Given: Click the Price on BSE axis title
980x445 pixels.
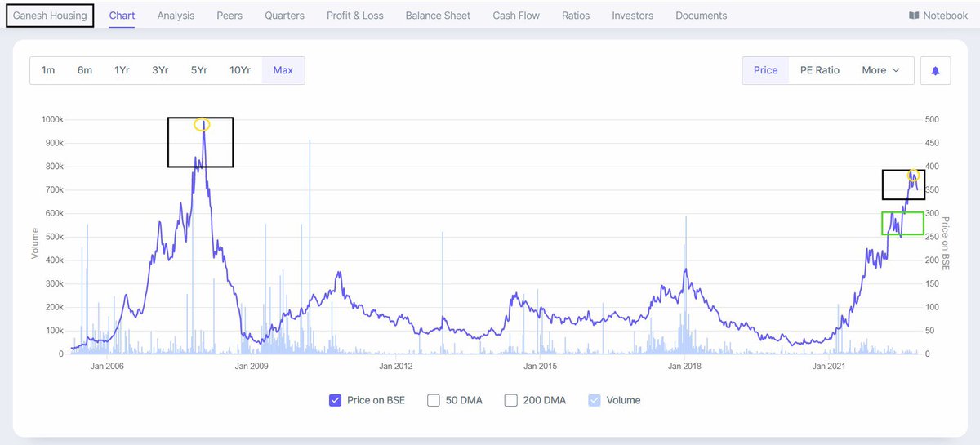Looking at the screenshot, I should tap(947, 243).
